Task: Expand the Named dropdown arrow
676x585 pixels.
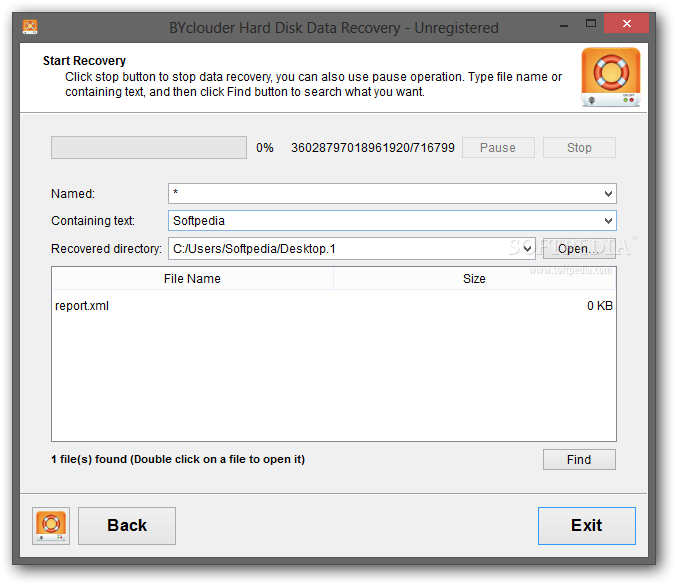Action: [x=608, y=194]
